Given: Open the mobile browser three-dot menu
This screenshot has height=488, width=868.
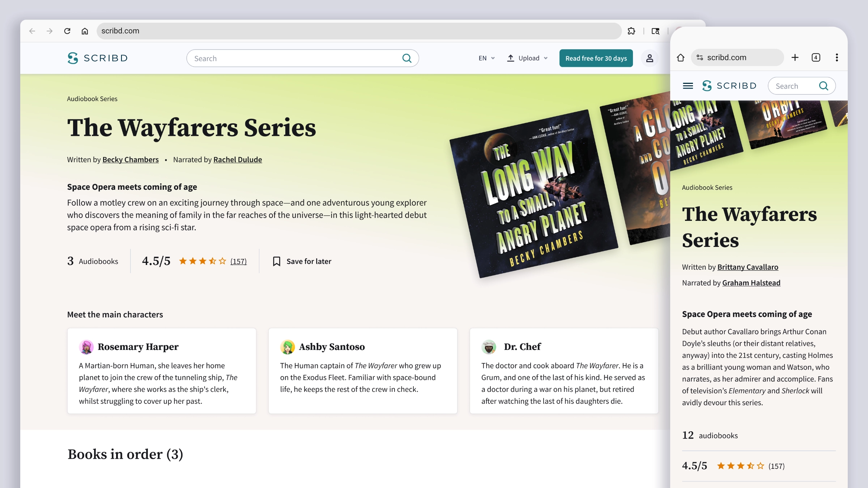Looking at the screenshot, I should (x=837, y=57).
